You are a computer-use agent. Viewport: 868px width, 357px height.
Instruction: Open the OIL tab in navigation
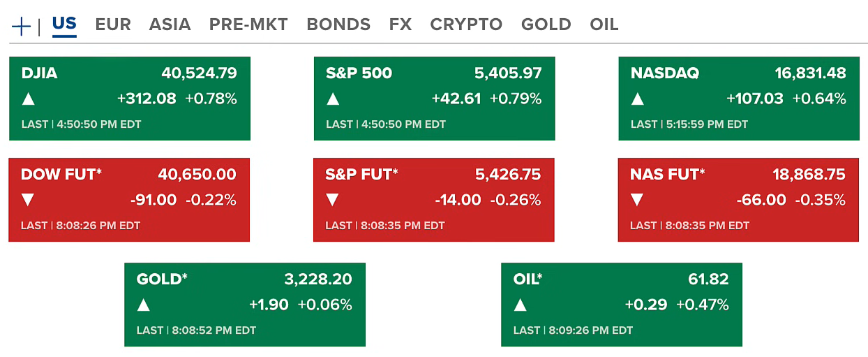604,24
